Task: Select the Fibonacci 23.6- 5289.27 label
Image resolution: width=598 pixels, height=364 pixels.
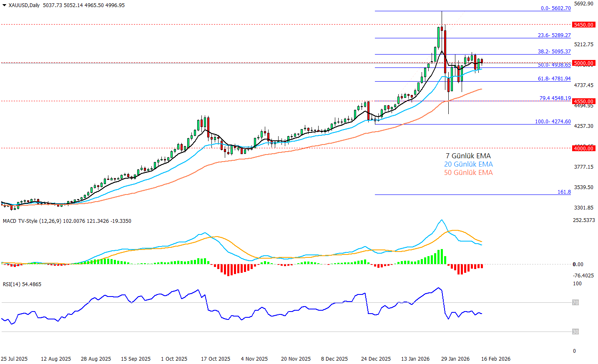Action: 554,35
